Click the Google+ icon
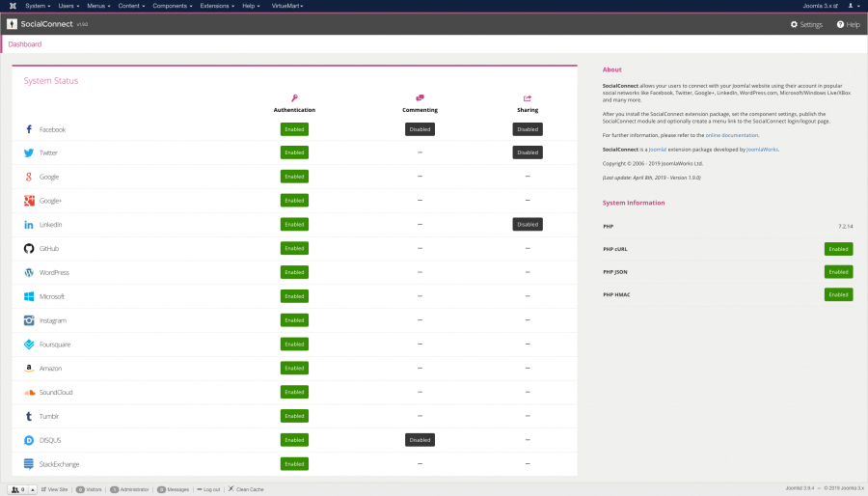The height and width of the screenshot is (496, 868). (29, 201)
